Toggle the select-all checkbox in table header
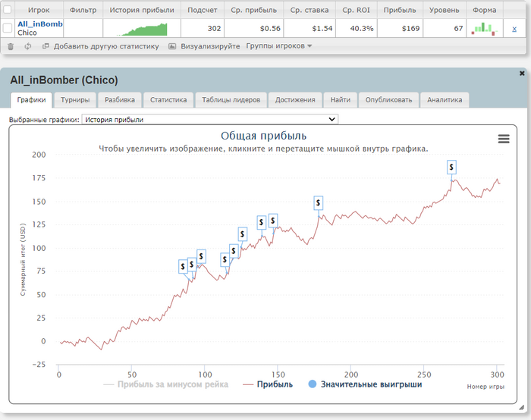The image size is (531, 420). pyautogui.click(x=7, y=10)
